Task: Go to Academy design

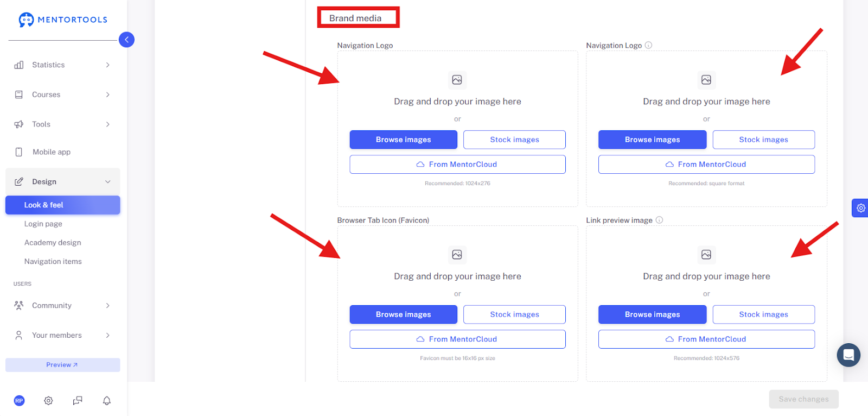Action: pos(53,243)
